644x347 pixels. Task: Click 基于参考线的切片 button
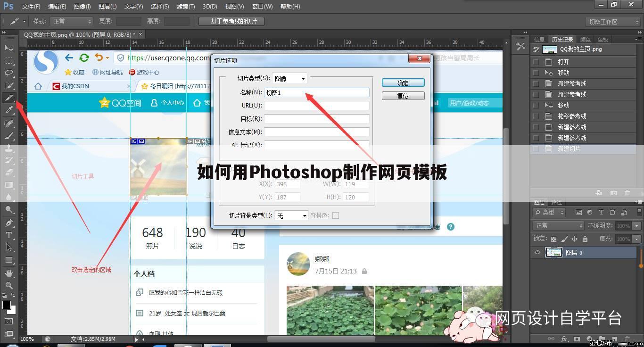pyautogui.click(x=231, y=22)
